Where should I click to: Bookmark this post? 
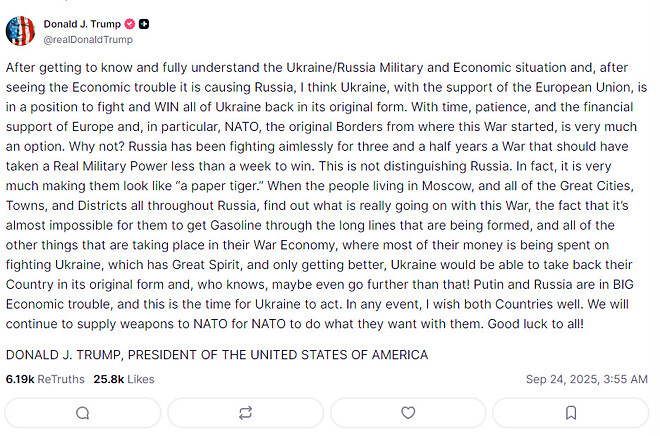pyautogui.click(x=571, y=412)
